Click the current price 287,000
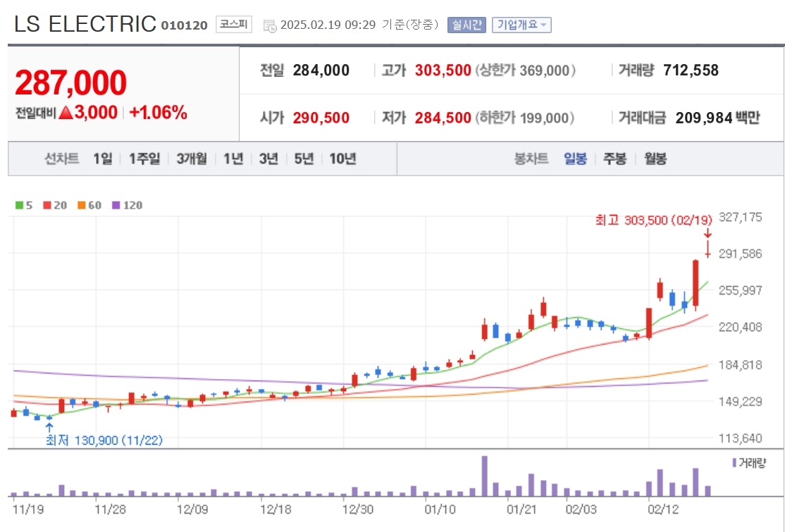Image resolution: width=785 pixels, height=532 pixels. (x=70, y=82)
